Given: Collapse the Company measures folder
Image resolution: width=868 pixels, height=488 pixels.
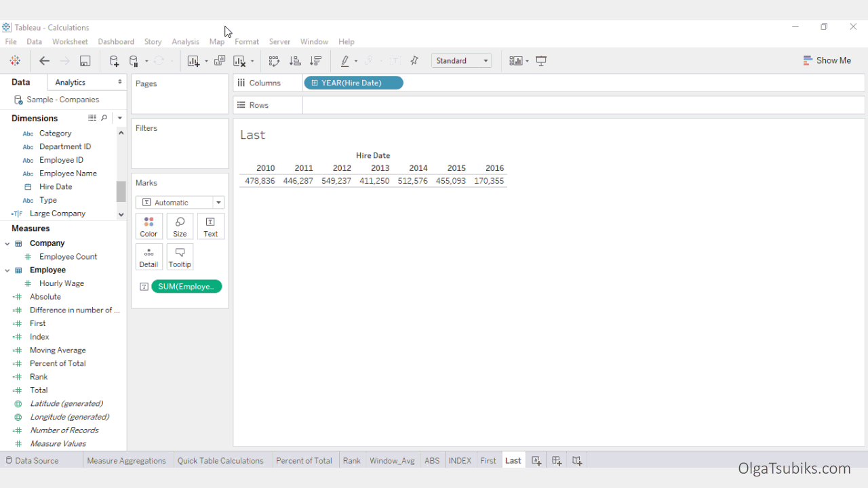Looking at the screenshot, I should pyautogui.click(x=7, y=243).
